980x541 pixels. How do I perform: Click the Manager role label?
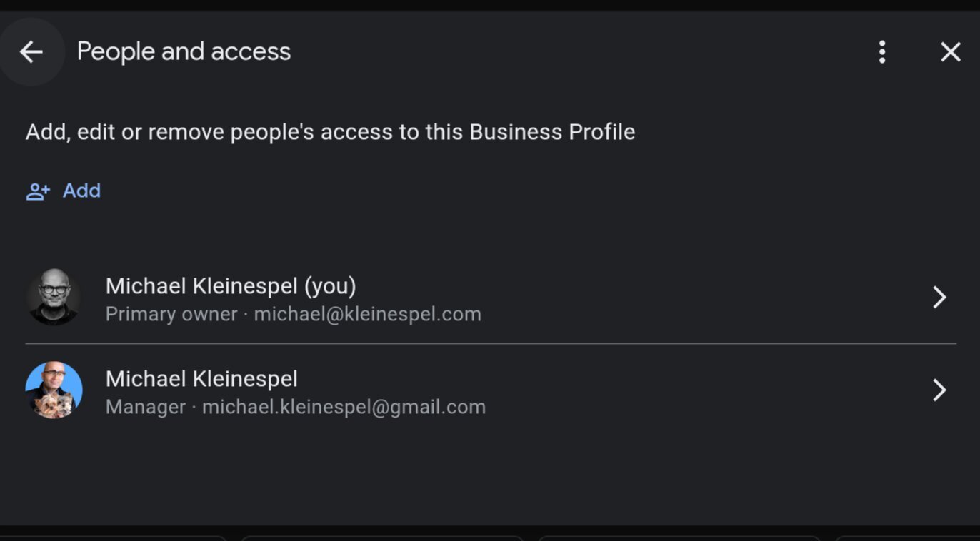[x=146, y=407]
